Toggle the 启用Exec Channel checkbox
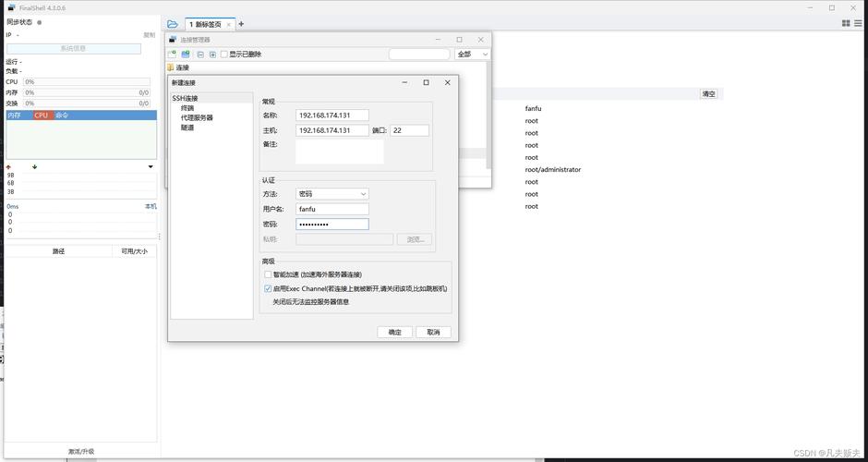Image resolution: width=868 pixels, height=462 pixels. coord(268,288)
